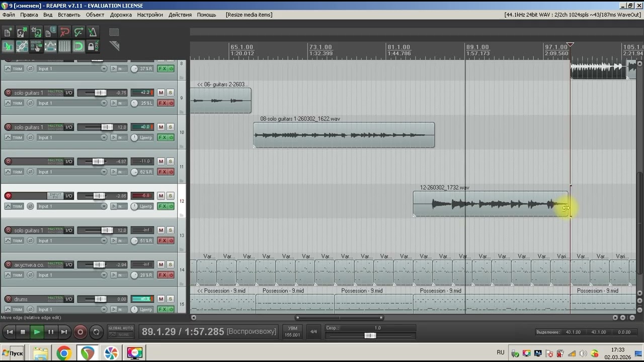Toggle auto-crossfade toolbar icon
This screenshot has height=362, width=644.
8,47
